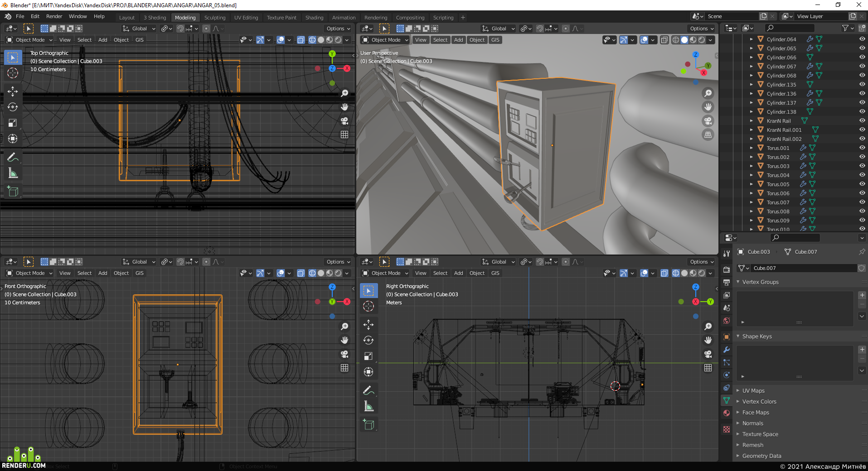This screenshot has width=868, height=471.
Task: Select the Scale tool in Right Orthographic viewport
Action: (369, 356)
